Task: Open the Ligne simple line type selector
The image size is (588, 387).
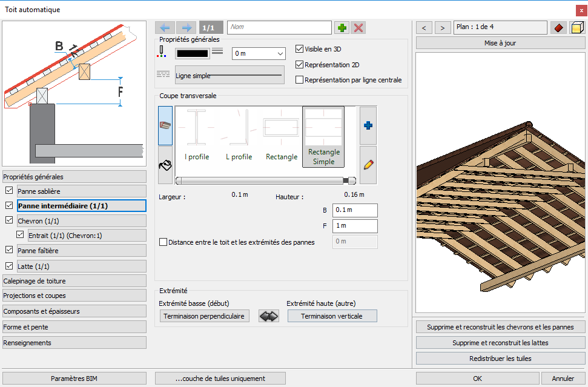Action: tap(230, 75)
